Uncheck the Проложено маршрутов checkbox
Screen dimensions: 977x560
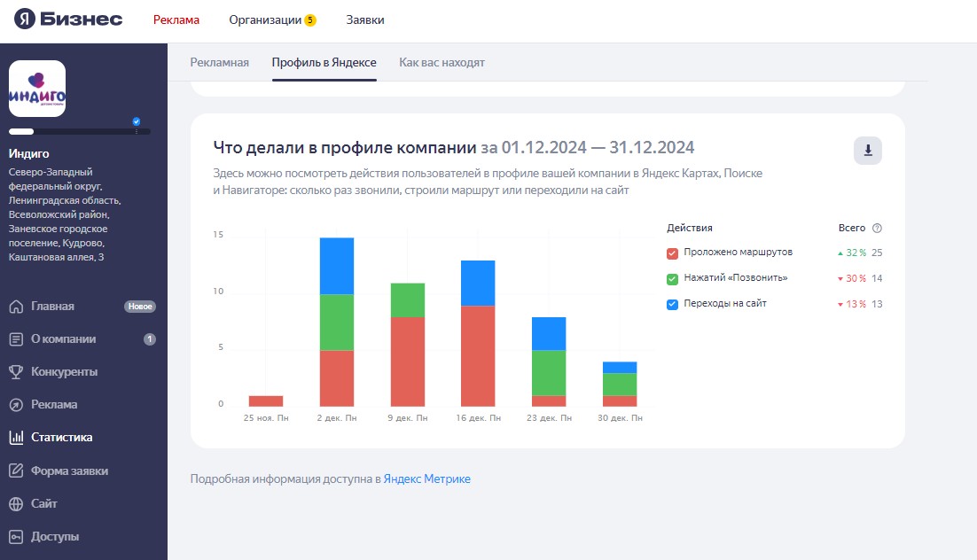pyautogui.click(x=672, y=253)
